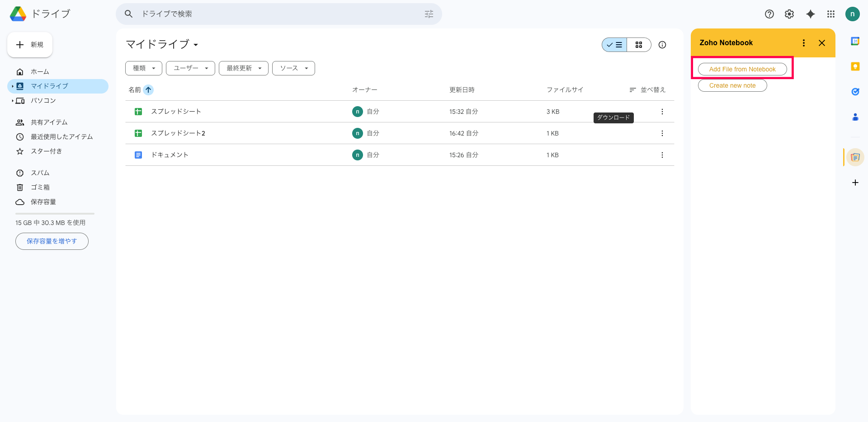Open the 種類 filter dropdown
Viewport: 868px width, 422px height.
point(144,68)
